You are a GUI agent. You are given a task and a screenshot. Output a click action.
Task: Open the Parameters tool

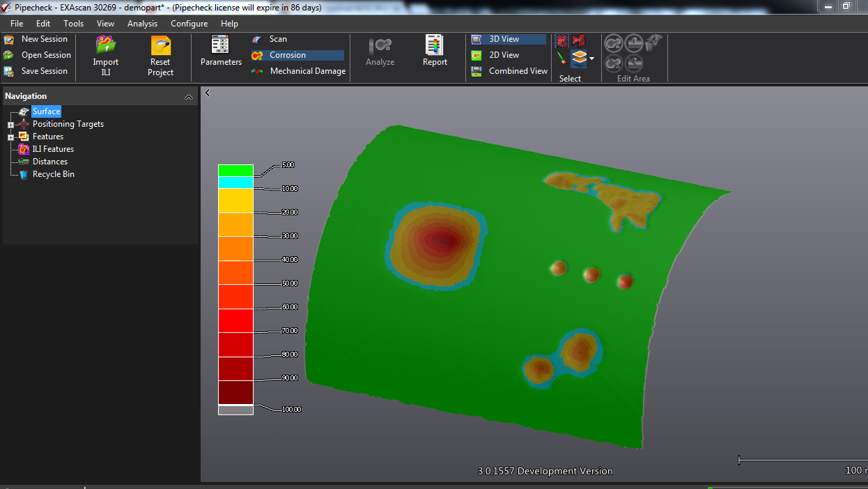tap(220, 45)
